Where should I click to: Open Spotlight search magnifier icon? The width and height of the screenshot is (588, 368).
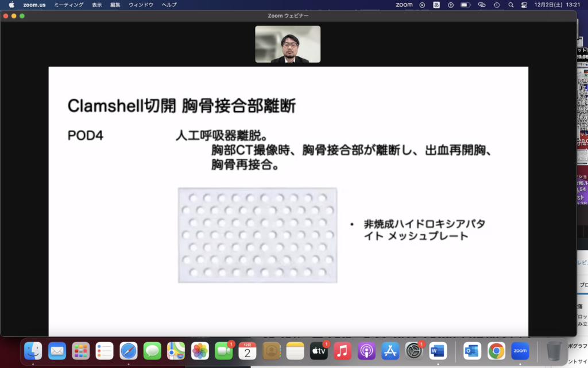pyautogui.click(x=510, y=5)
